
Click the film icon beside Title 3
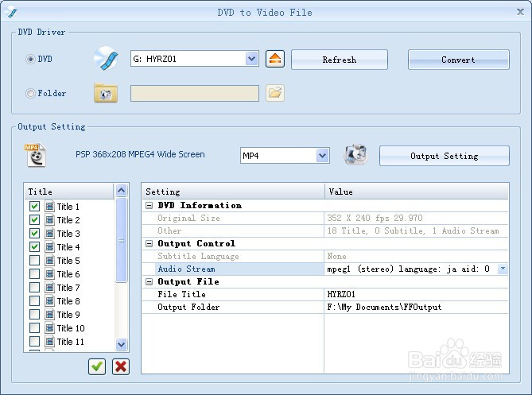(49, 234)
